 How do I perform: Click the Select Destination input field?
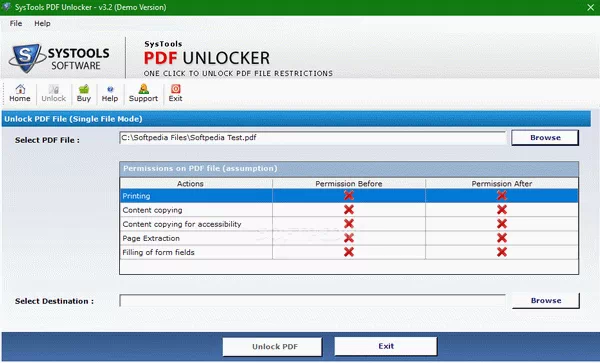[x=313, y=301]
